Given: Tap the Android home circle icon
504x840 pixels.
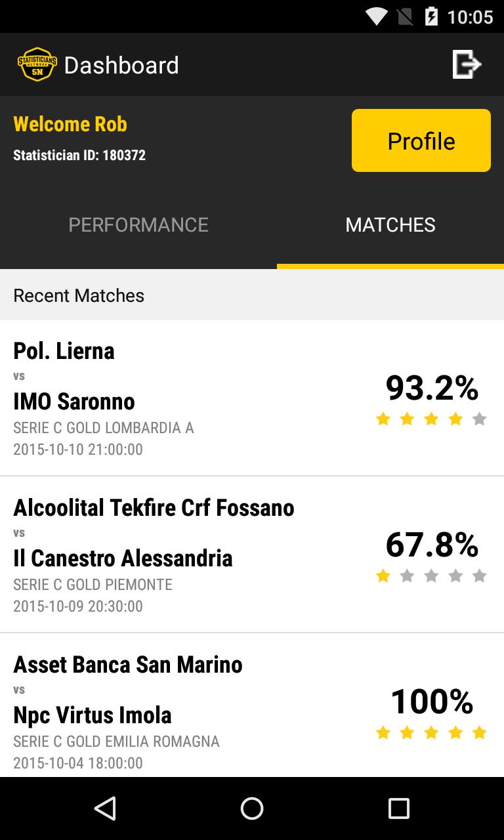Looking at the screenshot, I should click(252, 808).
